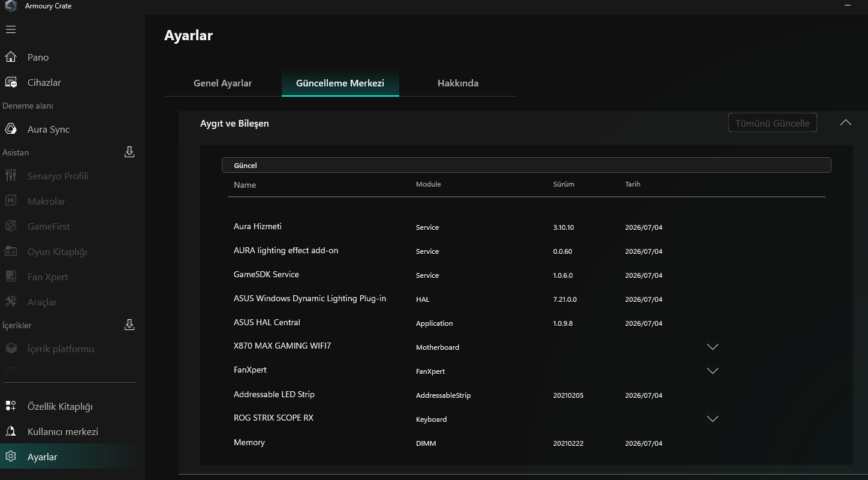Click the Tümünü Güncelle button
The image size is (868, 480).
pos(772,123)
